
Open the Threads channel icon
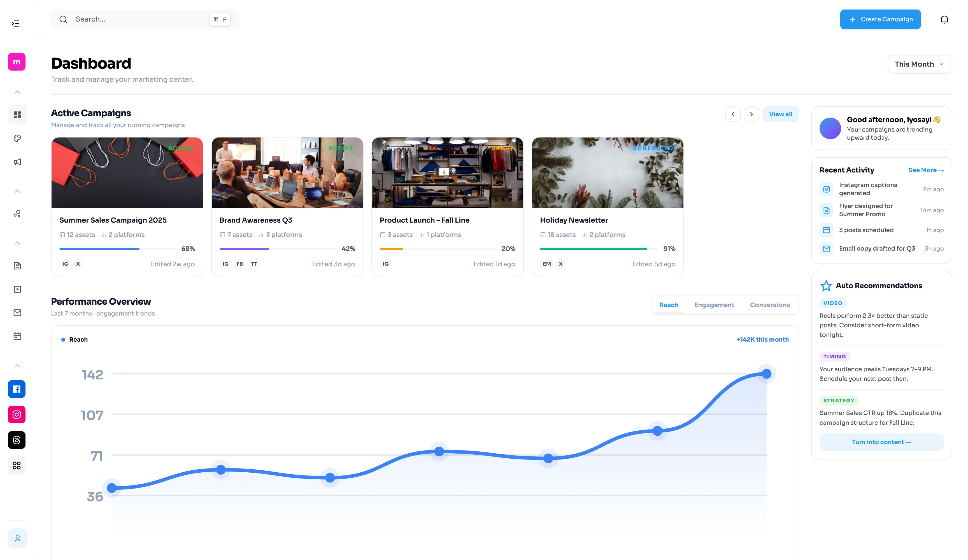[17, 440]
